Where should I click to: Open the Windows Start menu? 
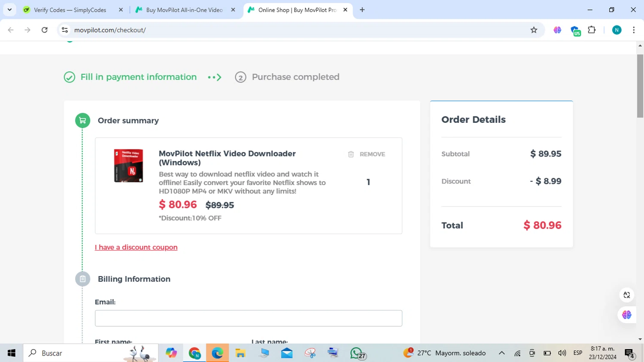pos(12,353)
